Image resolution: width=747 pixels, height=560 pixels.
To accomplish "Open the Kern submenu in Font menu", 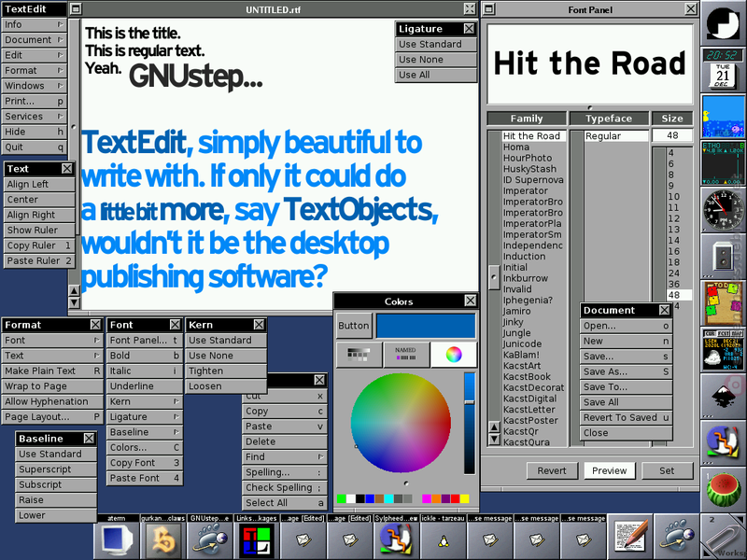I will pyautogui.click(x=145, y=401).
